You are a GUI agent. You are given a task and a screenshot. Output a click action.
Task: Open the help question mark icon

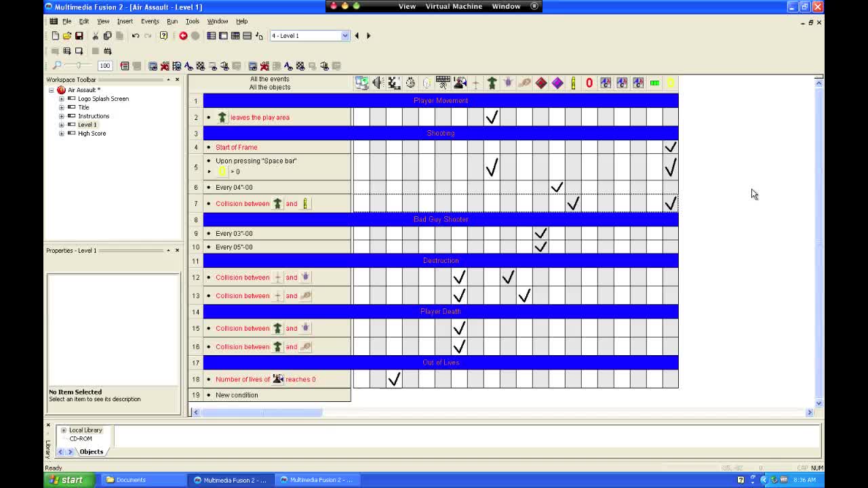tap(163, 36)
